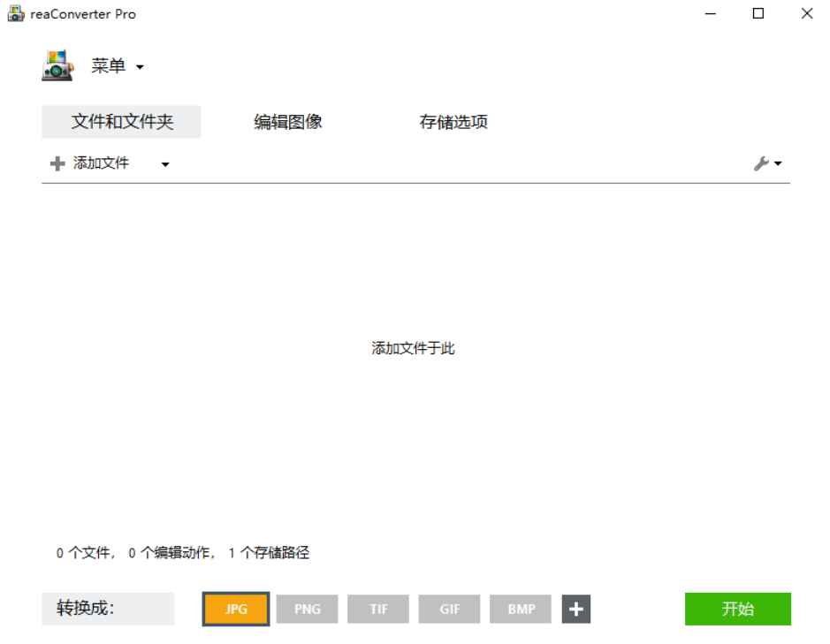Select the GIF format button
Image resolution: width=830 pixels, height=644 pixels.
click(449, 609)
